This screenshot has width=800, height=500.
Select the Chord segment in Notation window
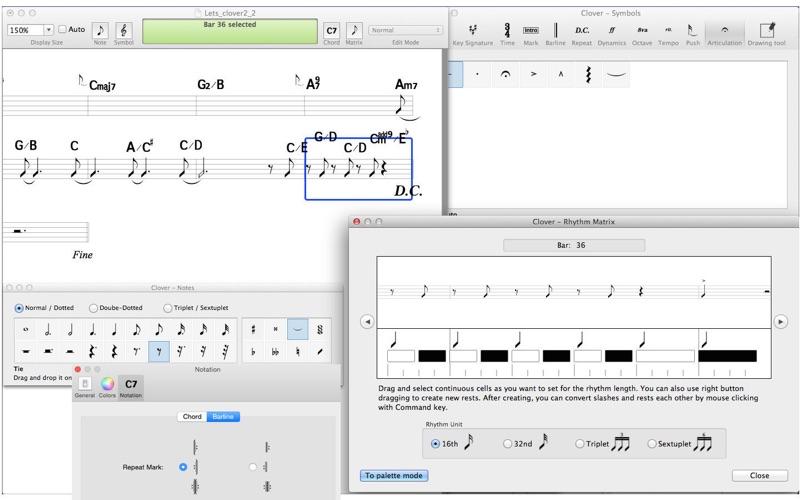(x=192, y=417)
